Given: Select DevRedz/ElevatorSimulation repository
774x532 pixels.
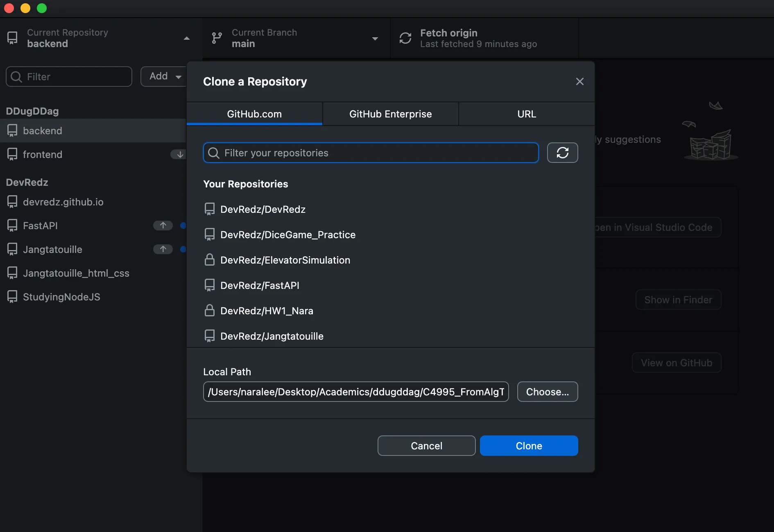Looking at the screenshot, I should click(x=391, y=260).
